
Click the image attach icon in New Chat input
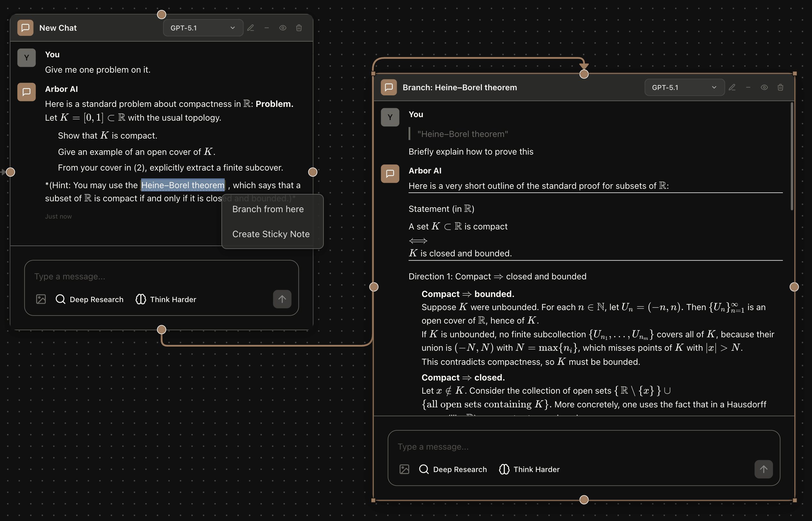coord(41,299)
